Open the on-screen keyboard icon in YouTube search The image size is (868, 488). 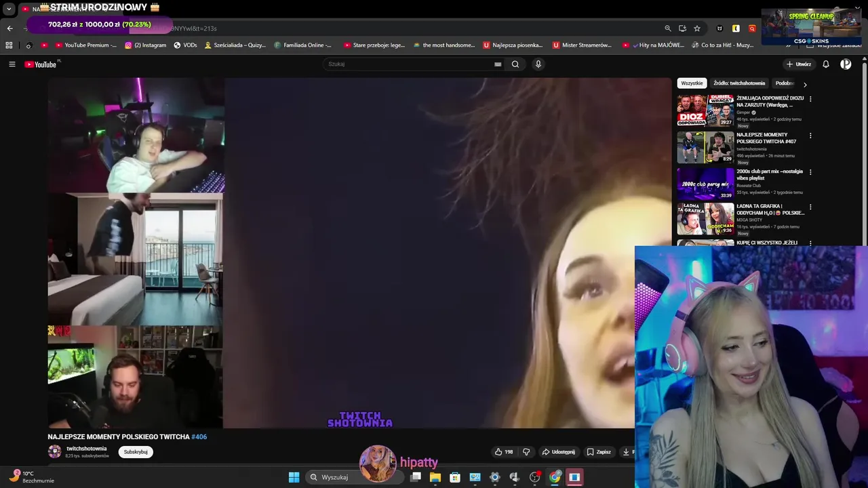click(x=498, y=64)
